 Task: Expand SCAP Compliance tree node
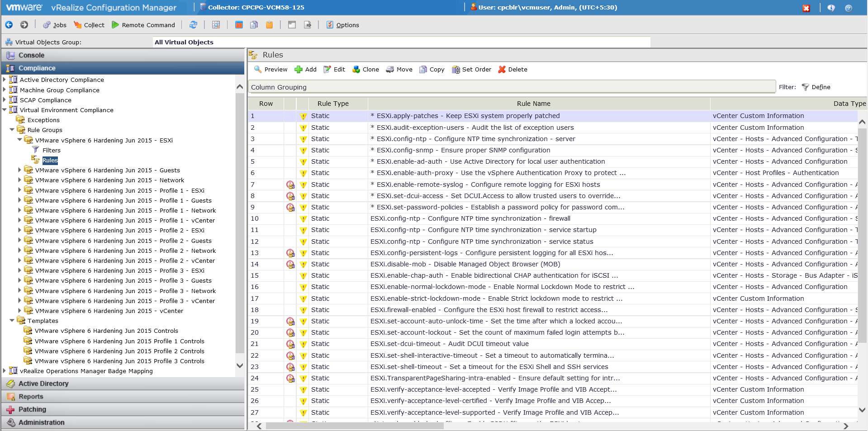tap(5, 99)
